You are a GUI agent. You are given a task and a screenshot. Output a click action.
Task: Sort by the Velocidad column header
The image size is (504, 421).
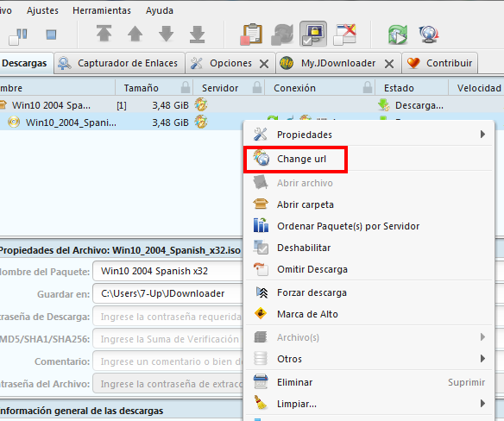(479, 88)
